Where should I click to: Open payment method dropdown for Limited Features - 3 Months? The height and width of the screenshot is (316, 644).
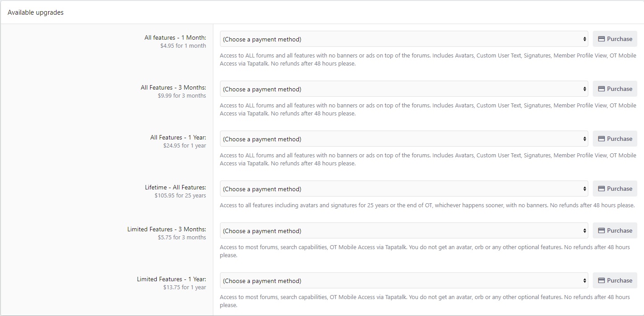[404, 231]
